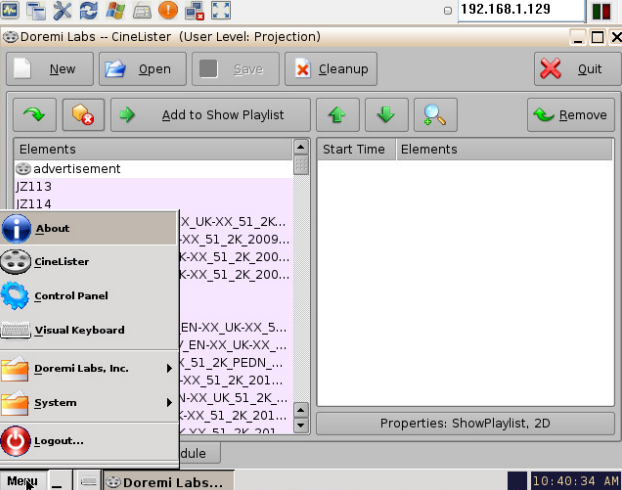Click the Start Time column header
This screenshot has width=622, height=490.
356,149
